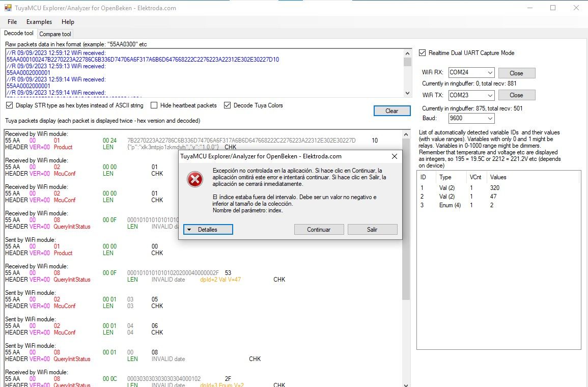Click Continuar in the error dialog

(x=319, y=230)
